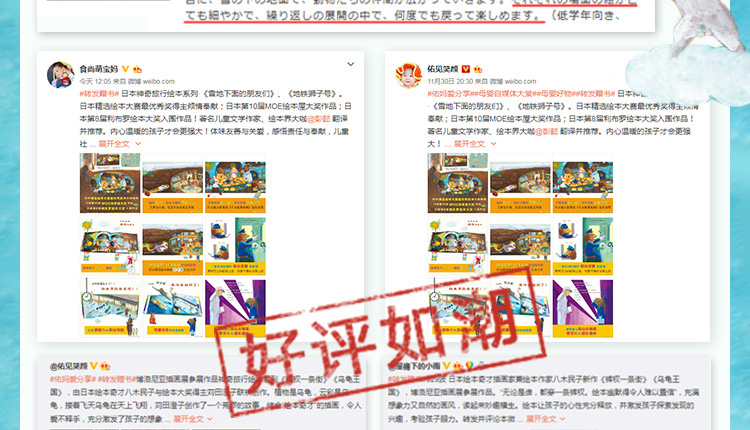Click the V badge beside @佑见笑颜

click(x=94, y=366)
